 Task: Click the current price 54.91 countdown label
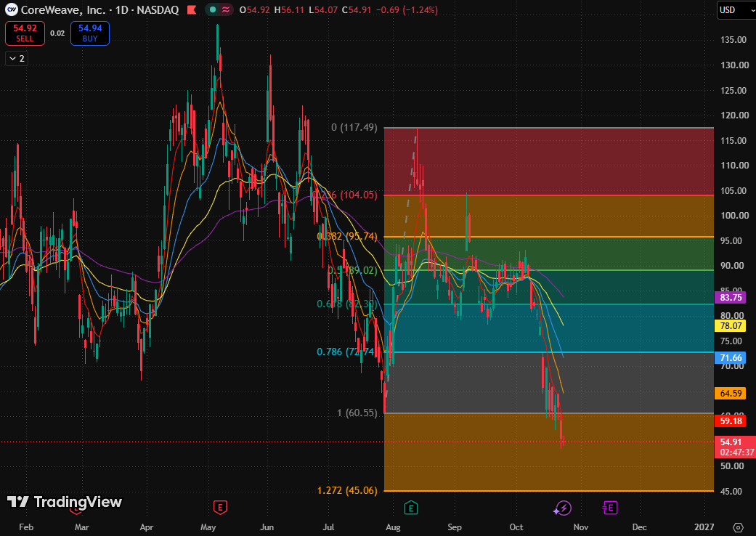[736, 447]
